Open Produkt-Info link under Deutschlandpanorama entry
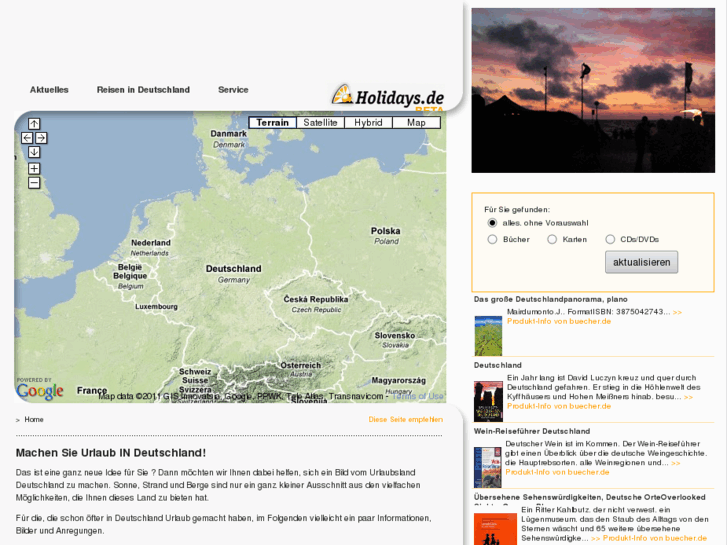Screen dimensions: 727x545 pos(559,321)
